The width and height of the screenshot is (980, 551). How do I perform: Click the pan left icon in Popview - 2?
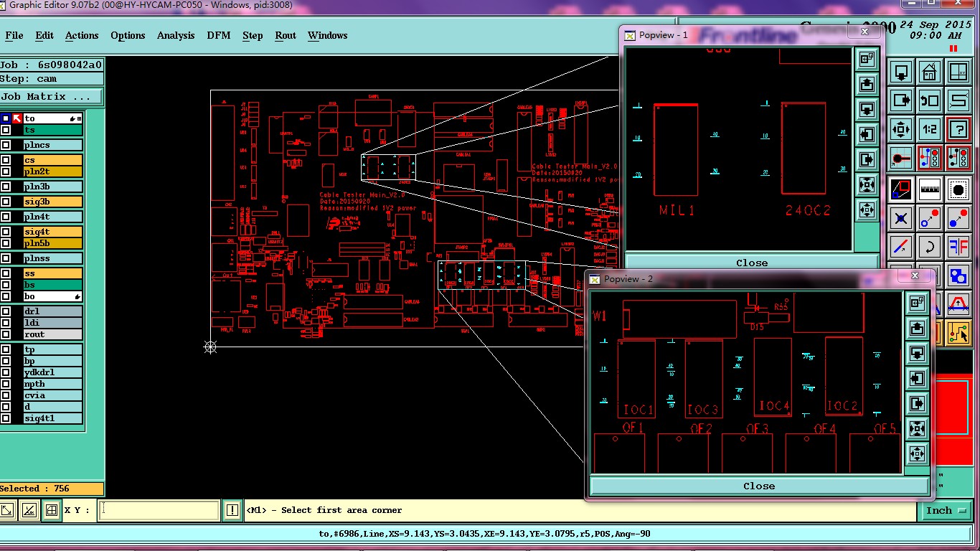[918, 378]
